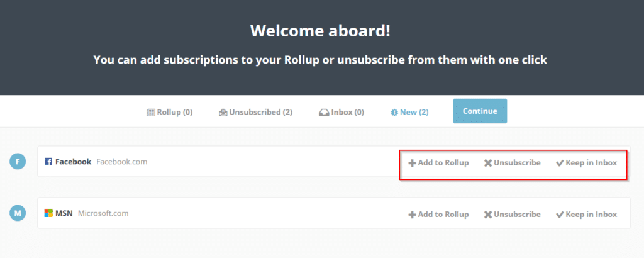The height and width of the screenshot is (258, 644).
Task: Select the blue M avatar circle
Action: [x=18, y=213]
